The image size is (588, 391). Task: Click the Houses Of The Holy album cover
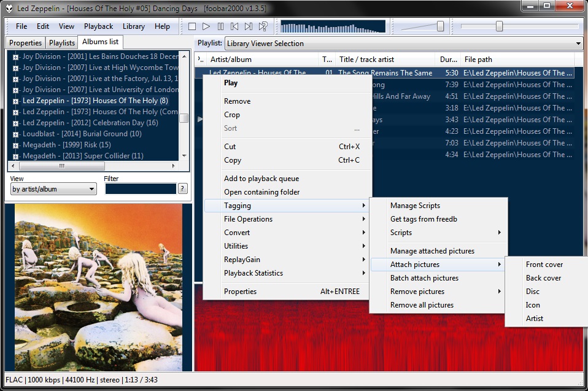pyautogui.click(x=99, y=287)
